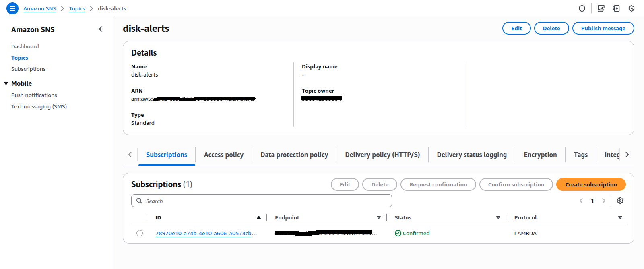Click the subscriptions Edit button
644x269 pixels.
345,184
